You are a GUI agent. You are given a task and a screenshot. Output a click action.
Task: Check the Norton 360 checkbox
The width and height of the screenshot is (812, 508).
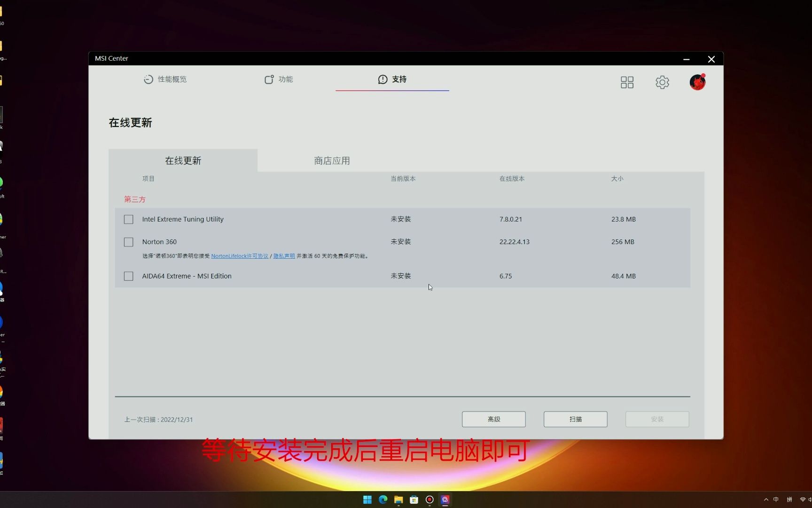(128, 242)
